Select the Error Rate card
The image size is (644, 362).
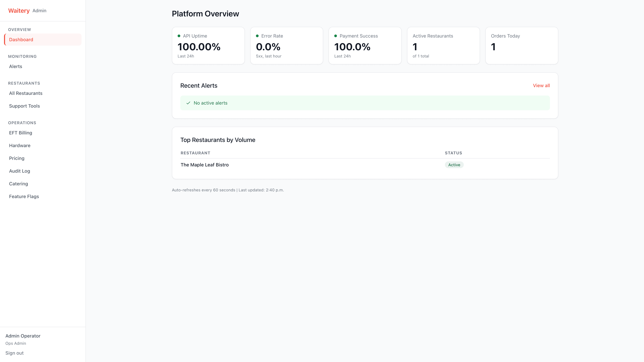pos(286,45)
